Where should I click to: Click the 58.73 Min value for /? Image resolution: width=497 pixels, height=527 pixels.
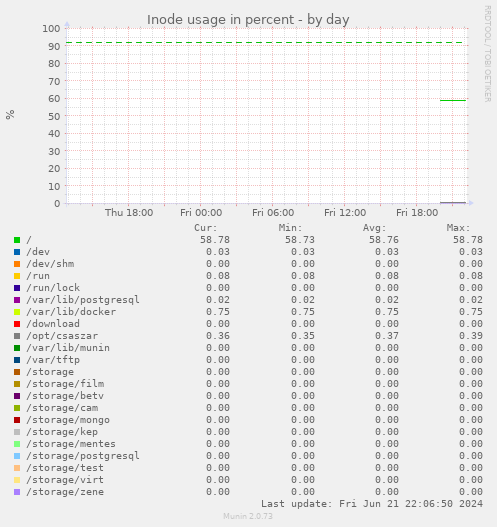pos(300,240)
